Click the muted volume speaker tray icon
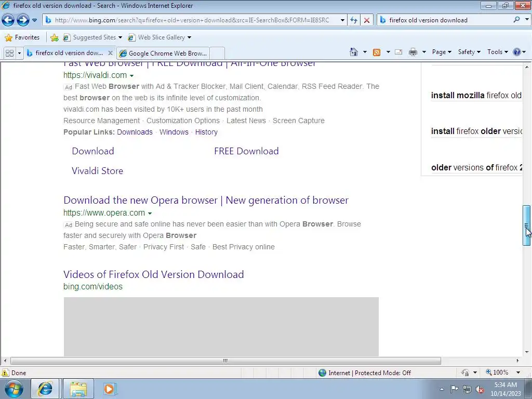This screenshot has width=532, height=399. [x=480, y=389]
